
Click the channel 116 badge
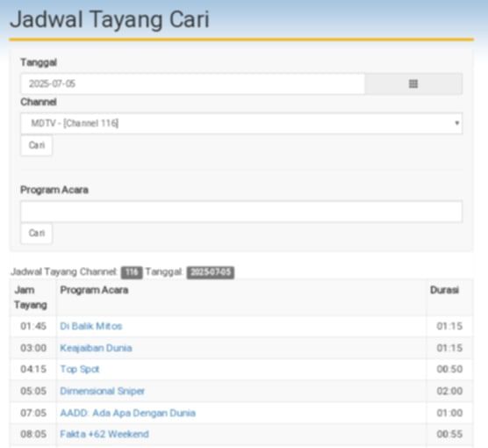point(132,272)
